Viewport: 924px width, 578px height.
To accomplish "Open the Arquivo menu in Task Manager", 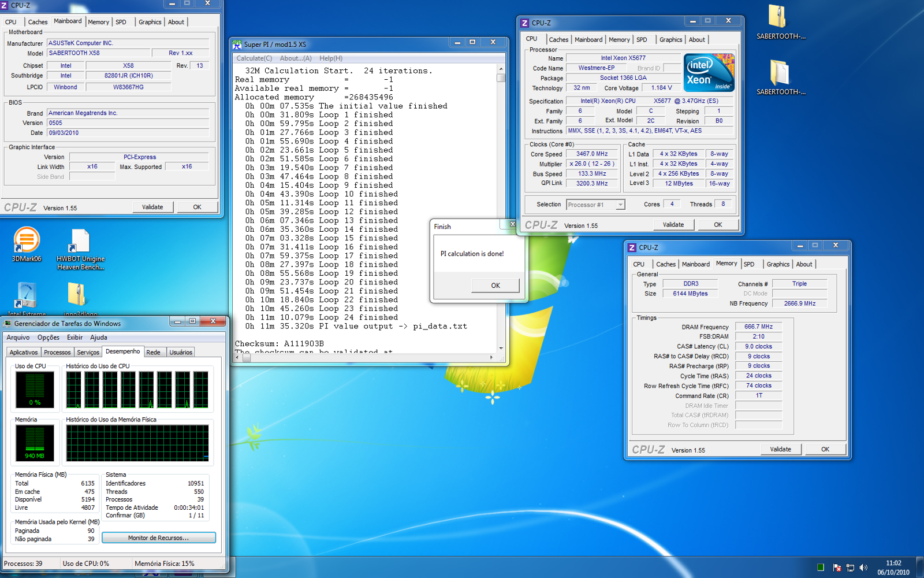I will tap(18, 338).
